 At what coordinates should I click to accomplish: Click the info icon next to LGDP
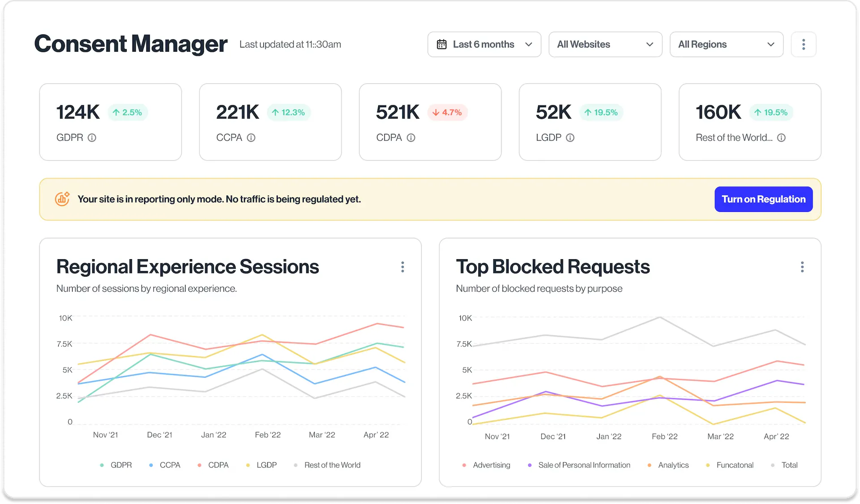(570, 138)
